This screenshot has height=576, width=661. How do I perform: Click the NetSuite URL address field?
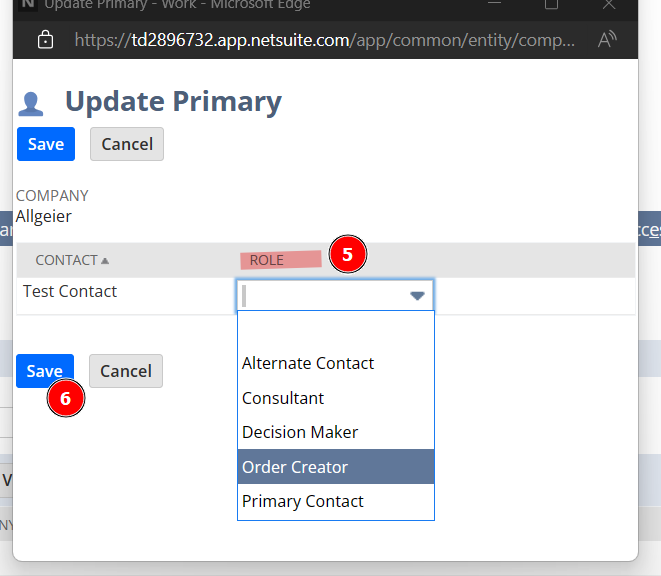point(324,41)
